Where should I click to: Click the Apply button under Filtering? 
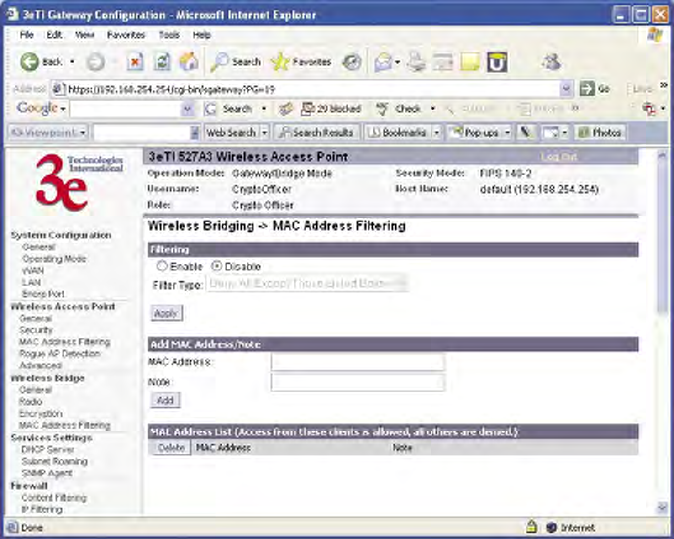point(166,313)
